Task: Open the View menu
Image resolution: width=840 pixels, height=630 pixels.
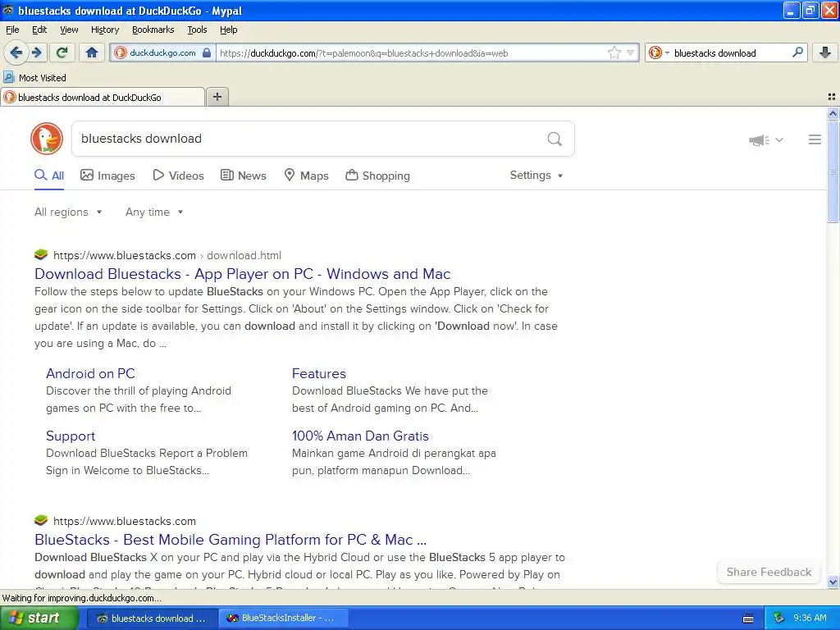Action: click(69, 30)
